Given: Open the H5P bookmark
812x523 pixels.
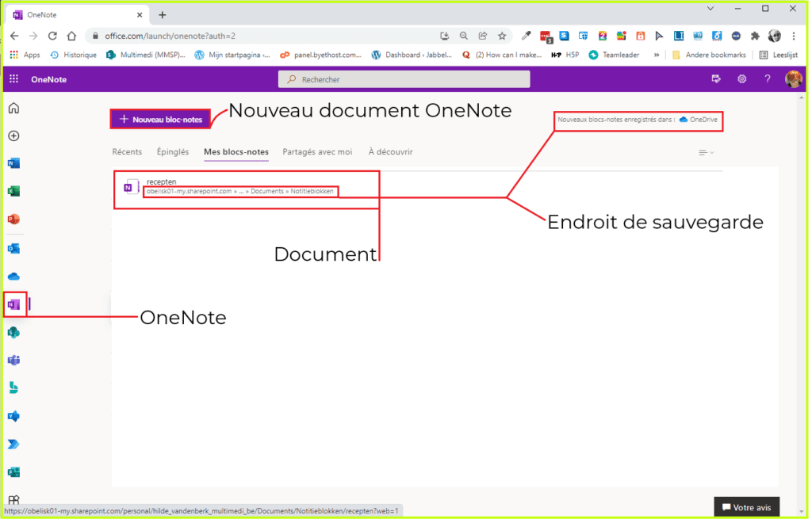Looking at the screenshot, I should click(x=565, y=55).
